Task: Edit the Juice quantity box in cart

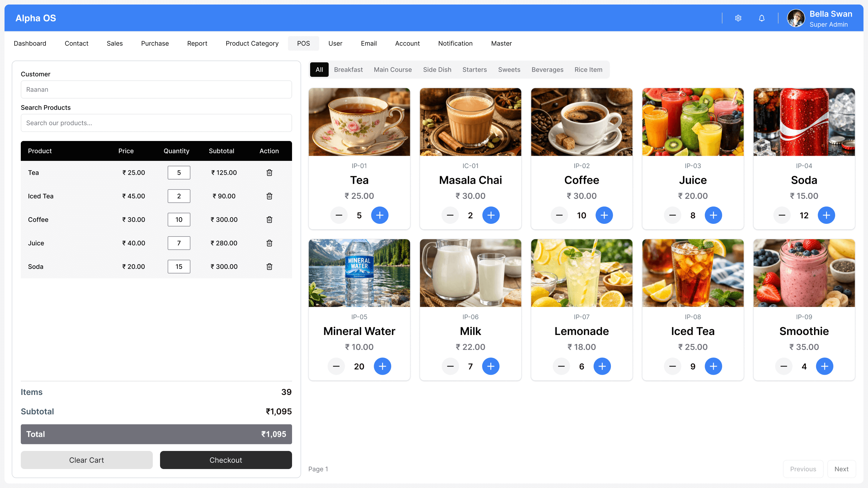Action: (179, 243)
